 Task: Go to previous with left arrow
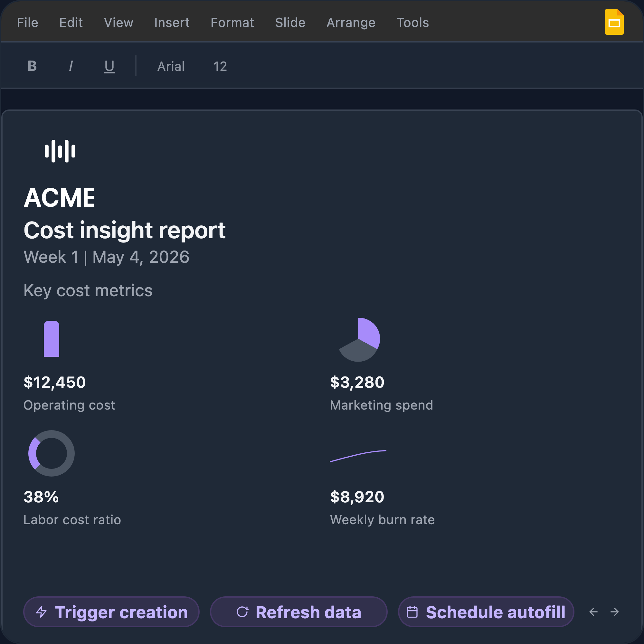[593, 612]
